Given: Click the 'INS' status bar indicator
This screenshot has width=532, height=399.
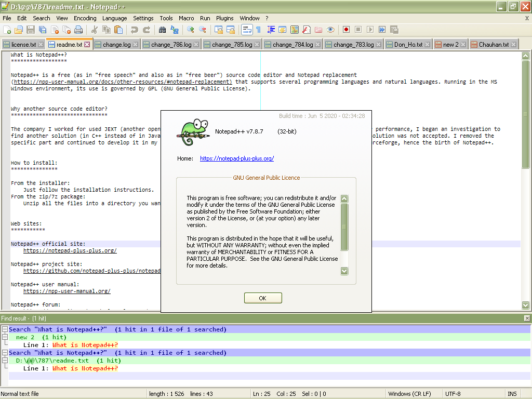Looking at the screenshot, I should coord(512,394).
